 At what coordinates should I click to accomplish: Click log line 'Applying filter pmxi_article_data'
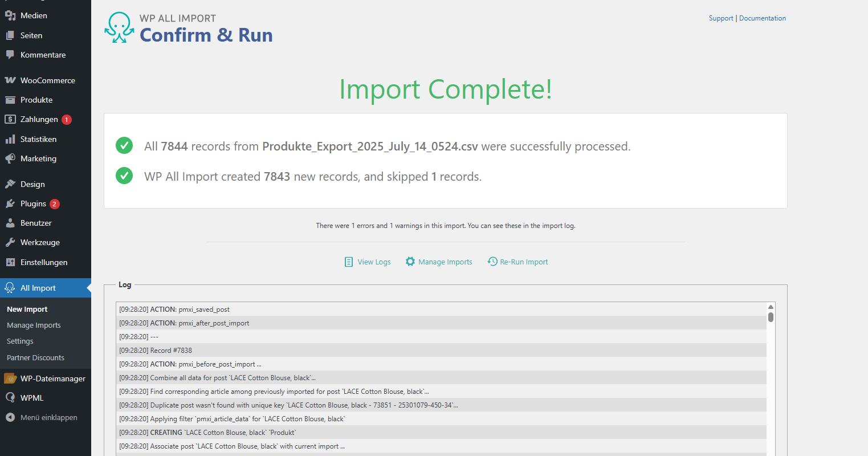(x=441, y=418)
